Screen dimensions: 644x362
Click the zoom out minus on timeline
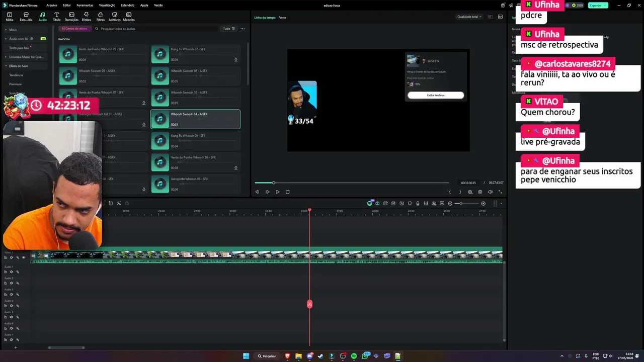pos(450,203)
